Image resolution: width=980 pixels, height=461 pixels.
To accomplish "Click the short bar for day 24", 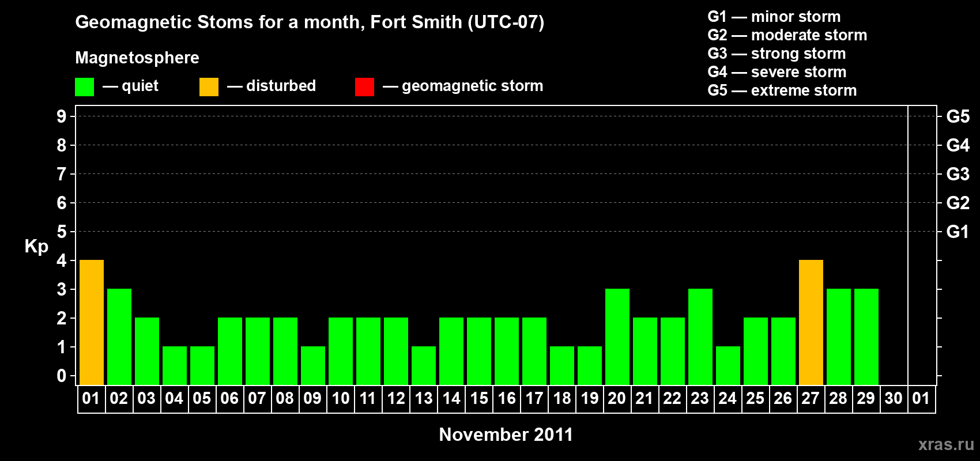I will pyautogui.click(x=728, y=366).
